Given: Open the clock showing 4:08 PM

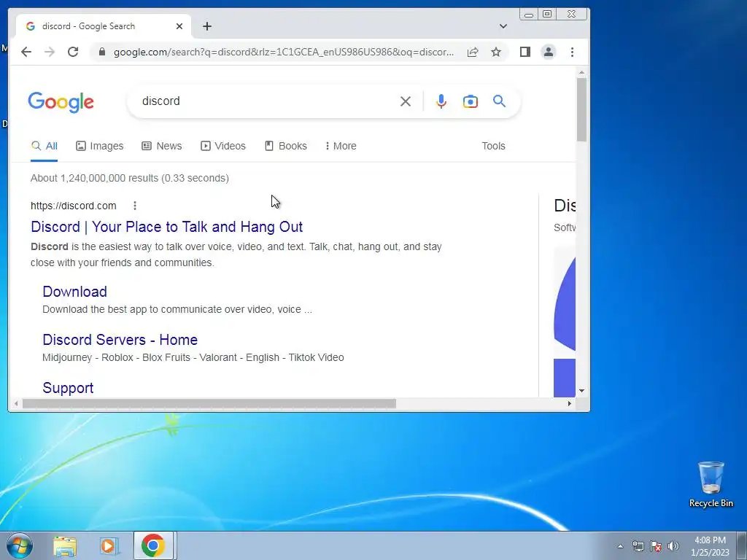Looking at the screenshot, I should [710, 546].
